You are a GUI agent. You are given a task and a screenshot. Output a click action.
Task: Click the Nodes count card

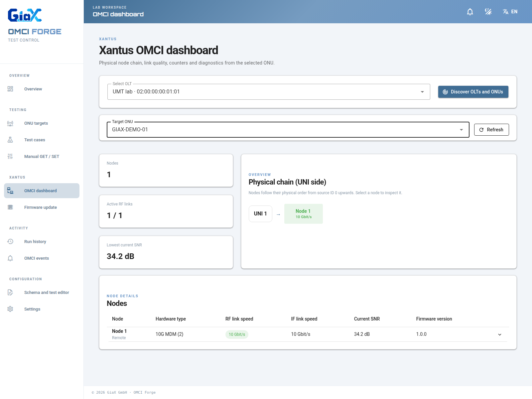tap(166, 171)
